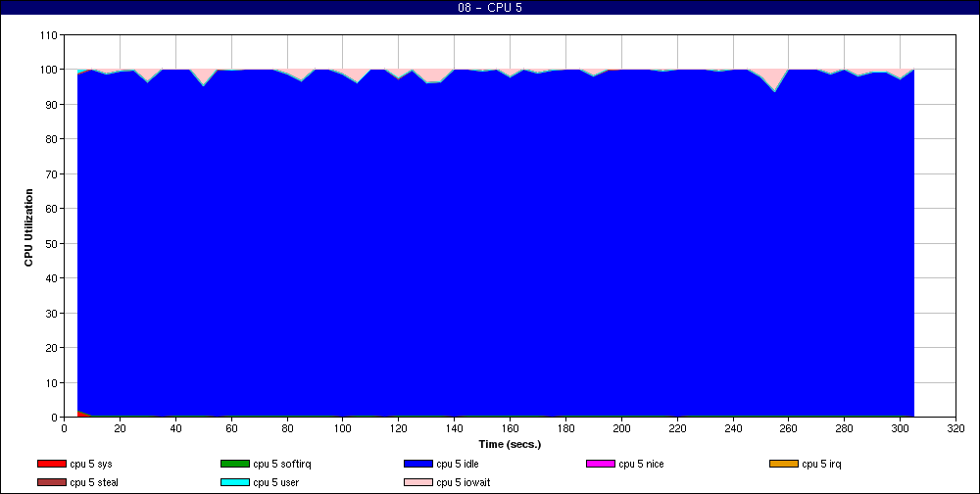The height and width of the screenshot is (494, 980).
Task: Click the 'Time (secs.)' x-axis label
Action: [x=510, y=445]
